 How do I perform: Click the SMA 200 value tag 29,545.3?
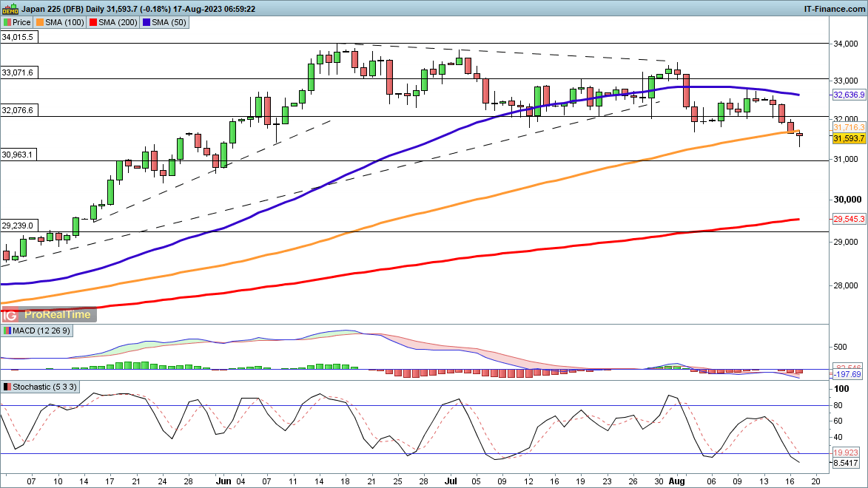[x=849, y=219]
